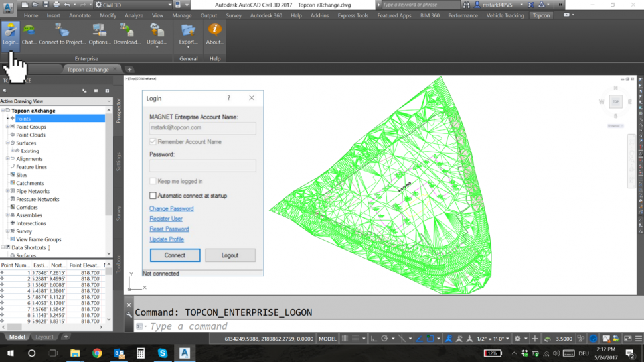
Task: Click the Login icon in Topcon ribbon
Action: [x=10, y=33]
